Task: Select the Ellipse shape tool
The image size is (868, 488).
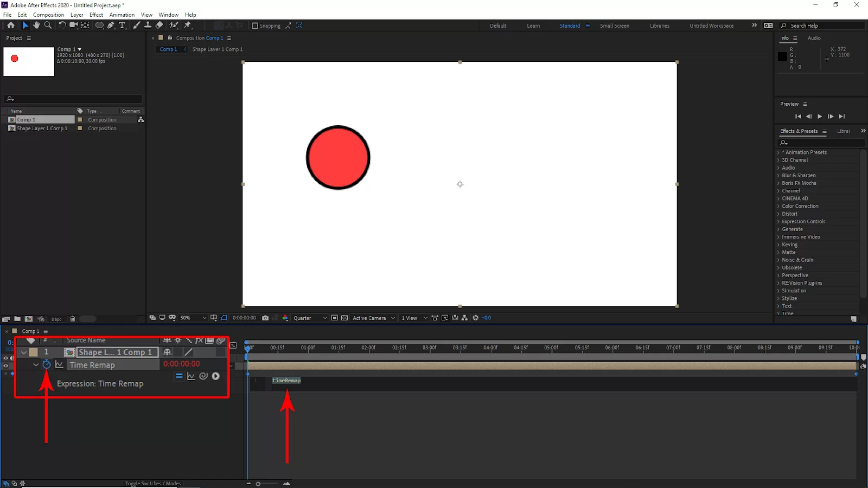Action: click(x=99, y=25)
